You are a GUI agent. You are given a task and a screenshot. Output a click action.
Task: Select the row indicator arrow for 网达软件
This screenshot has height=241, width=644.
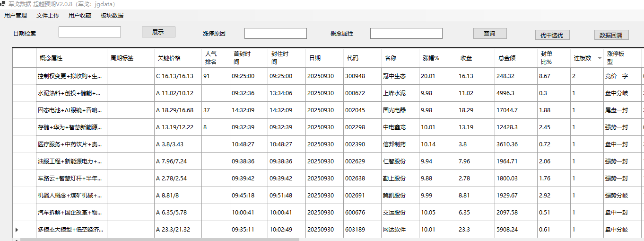(x=17, y=230)
